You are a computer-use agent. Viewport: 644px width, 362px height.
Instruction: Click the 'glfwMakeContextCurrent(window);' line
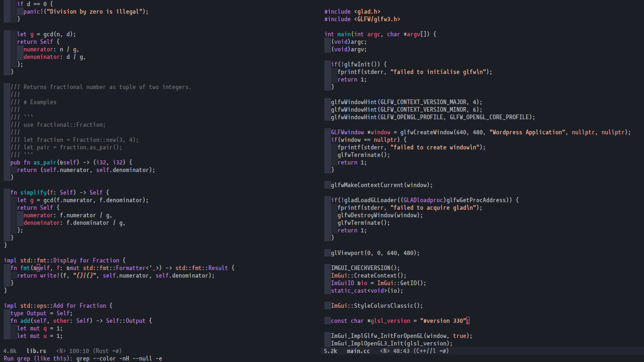(382, 185)
